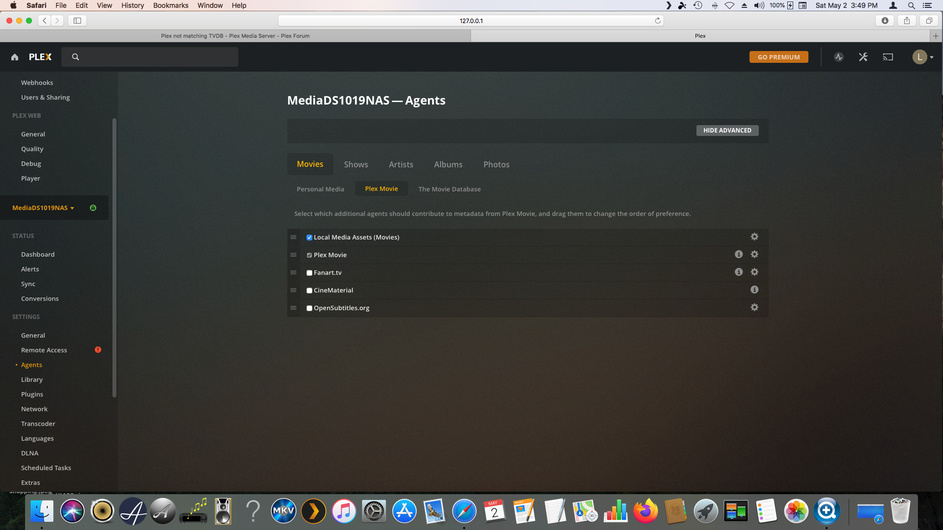Toggle Local Media Assets (Movies) checkbox
Image resolution: width=943 pixels, height=530 pixels.
[x=309, y=238]
